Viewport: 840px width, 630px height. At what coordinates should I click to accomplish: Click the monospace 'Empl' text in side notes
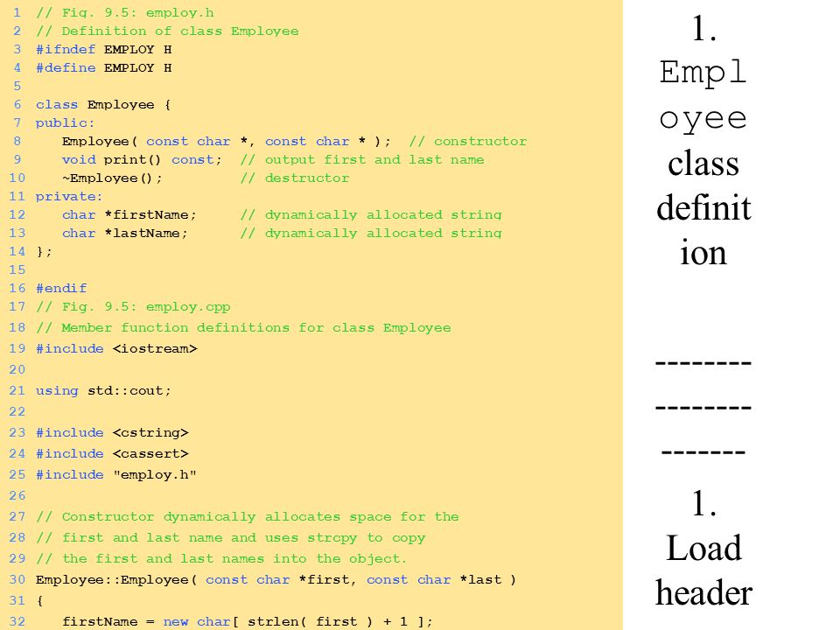point(703,73)
